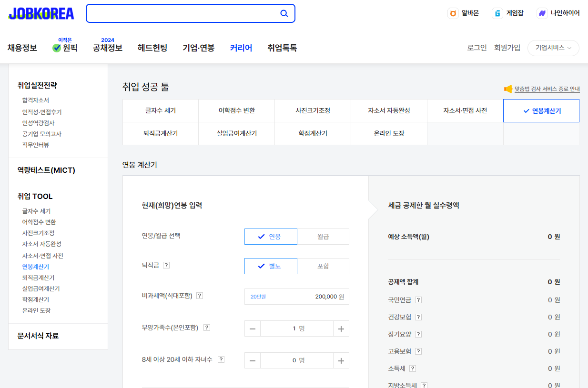Select the 월급 option
The height and width of the screenshot is (388, 588).
pyautogui.click(x=323, y=236)
